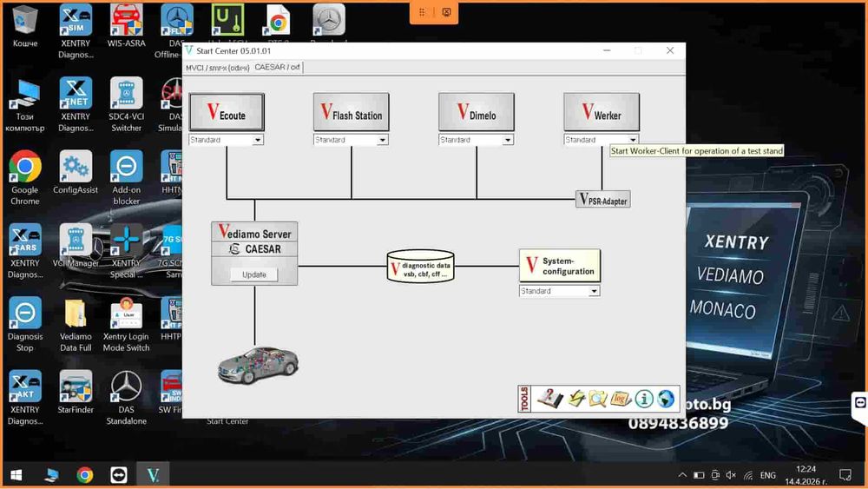Select the Mercedes star desktop shortcut in the top row
This screenshot has width=868, height=489.
click(329, 21)
